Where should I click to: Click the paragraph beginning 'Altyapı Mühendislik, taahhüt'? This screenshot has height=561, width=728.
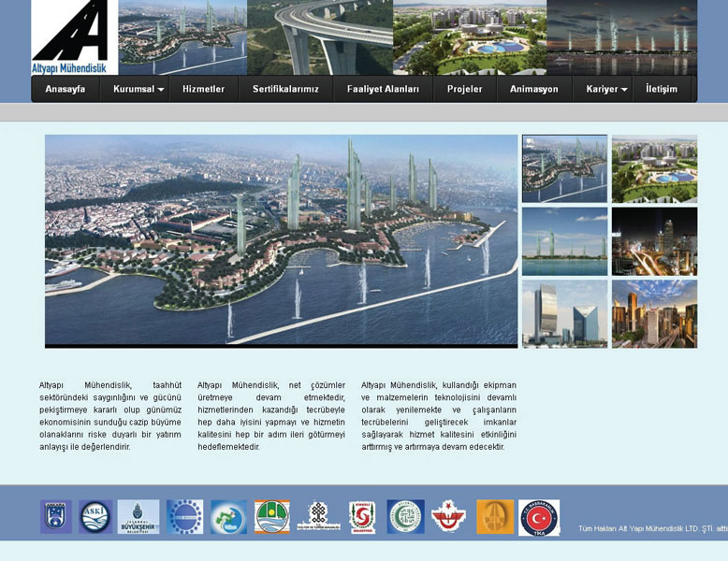tap(110, 416)
